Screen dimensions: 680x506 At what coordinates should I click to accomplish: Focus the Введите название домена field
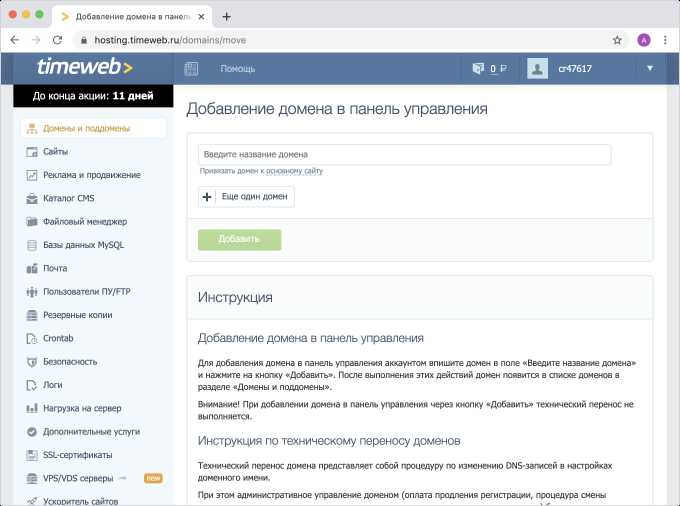[405, 154]
